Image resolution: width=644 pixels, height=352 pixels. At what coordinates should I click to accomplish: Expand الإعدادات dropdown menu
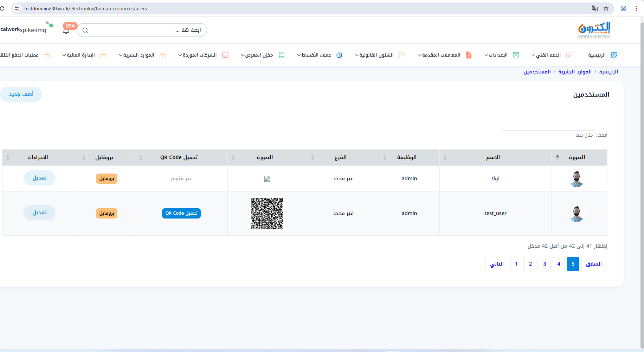coord(496,55)
